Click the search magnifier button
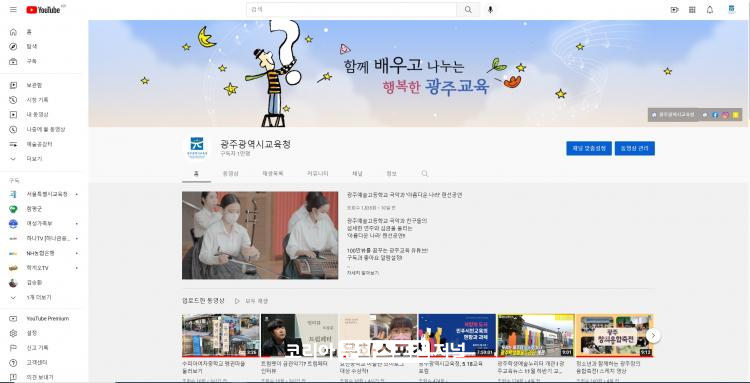This screenshot has height=383, width=750. coord(468,10)
